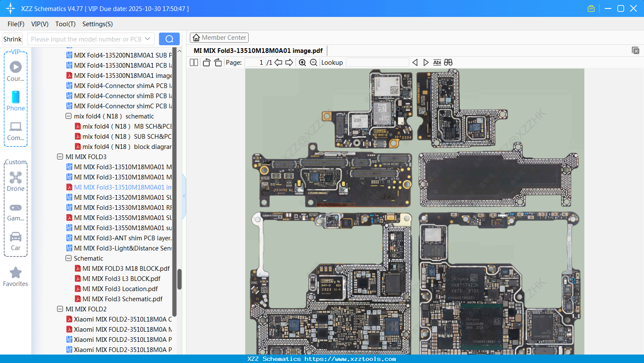Click the Member Center button
The width and height of the screenshot is (644, 363).
[x=219, y=38]
